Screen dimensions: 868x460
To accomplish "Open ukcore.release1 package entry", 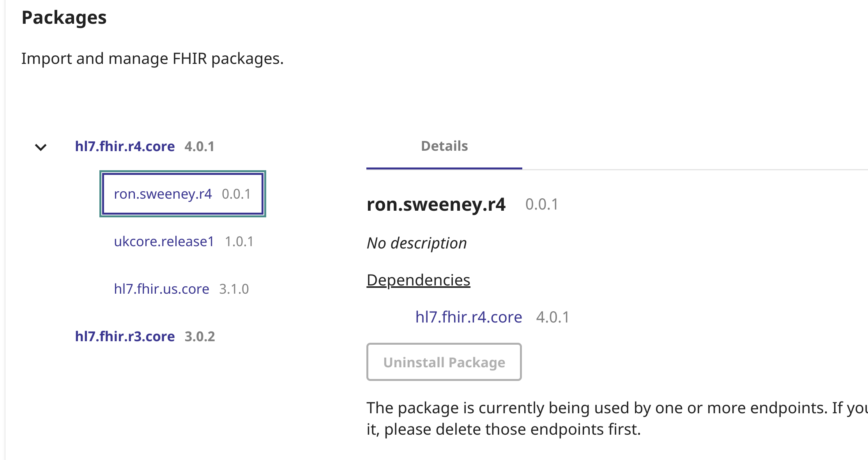I will [164, 241].
